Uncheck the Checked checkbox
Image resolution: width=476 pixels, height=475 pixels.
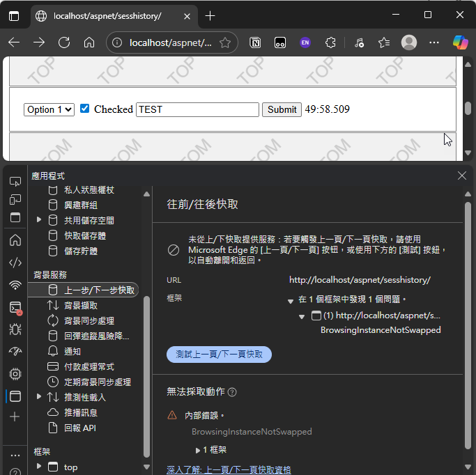pos(85,109)
